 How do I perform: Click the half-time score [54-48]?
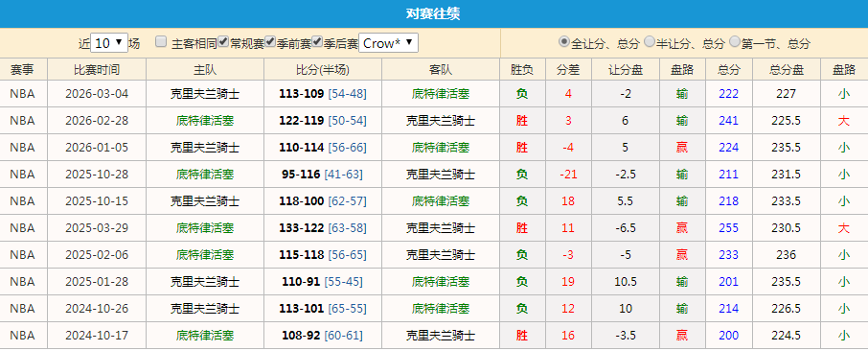pos(347,94)
